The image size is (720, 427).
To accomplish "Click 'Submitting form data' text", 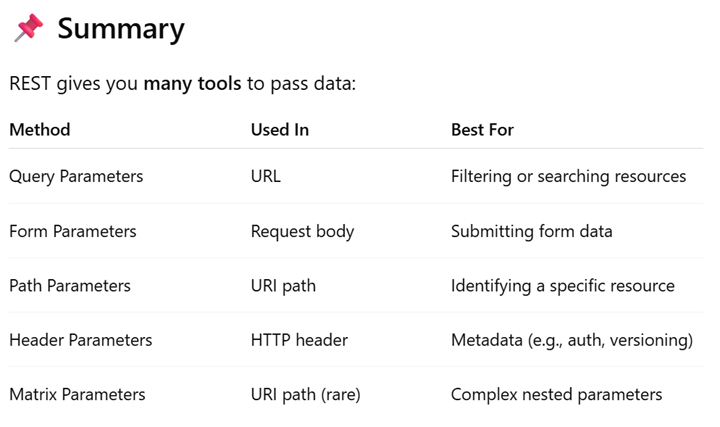I will (x=532, y=231).
